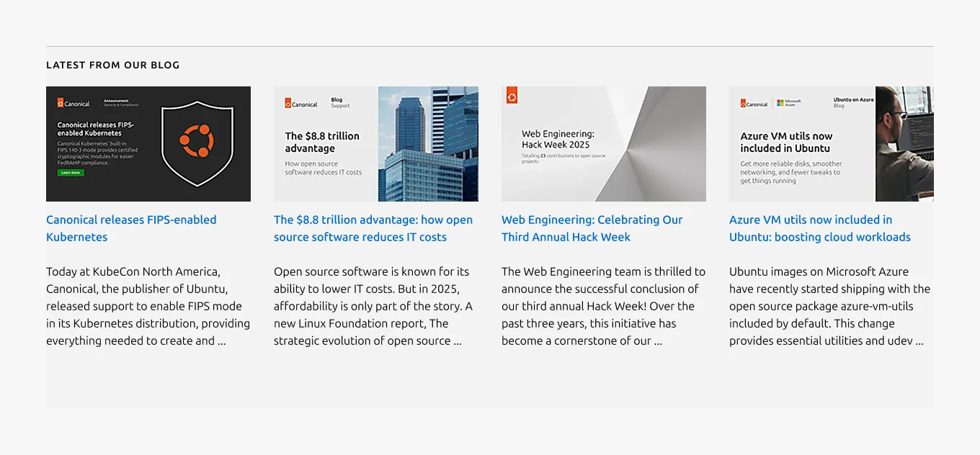
Task: Open 'Canonical releases FIPS-enabled Kubernetes' link
Action: [x=131, y=228]
